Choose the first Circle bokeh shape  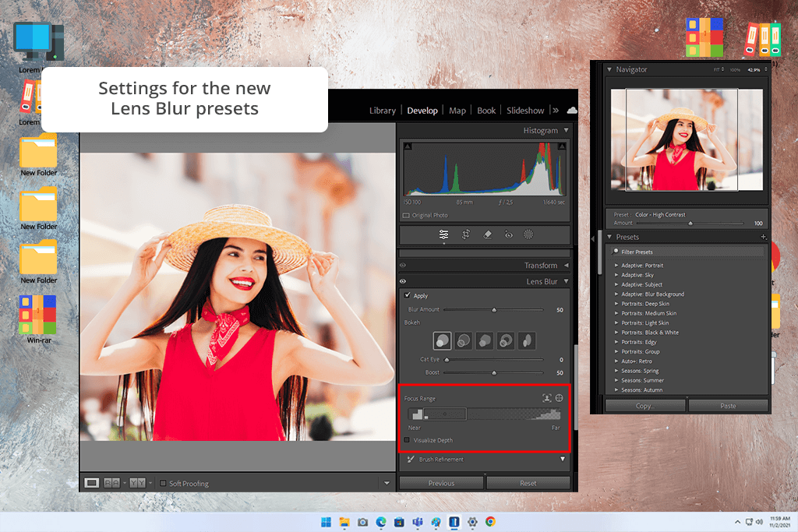point(443,340)
